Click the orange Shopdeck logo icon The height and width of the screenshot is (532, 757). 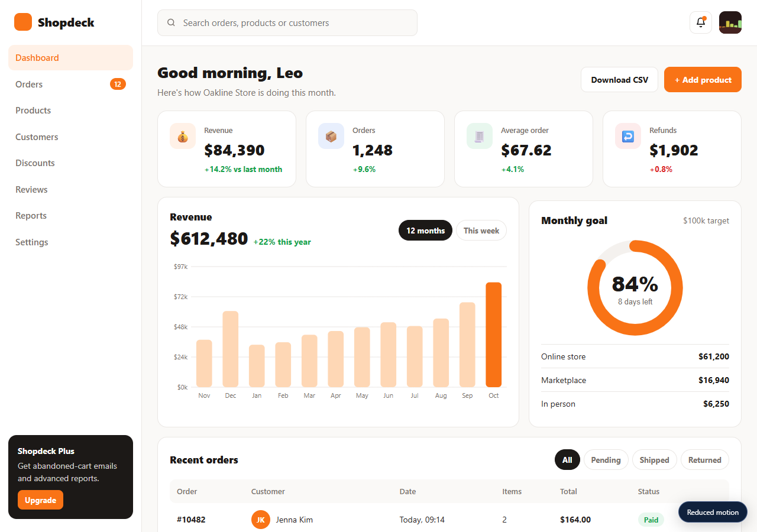[23, 22]
